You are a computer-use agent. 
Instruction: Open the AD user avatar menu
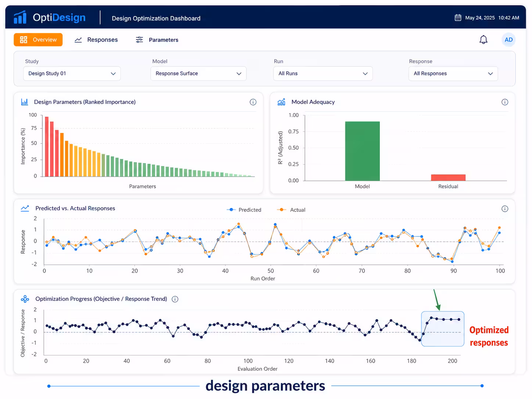point(508,40)
